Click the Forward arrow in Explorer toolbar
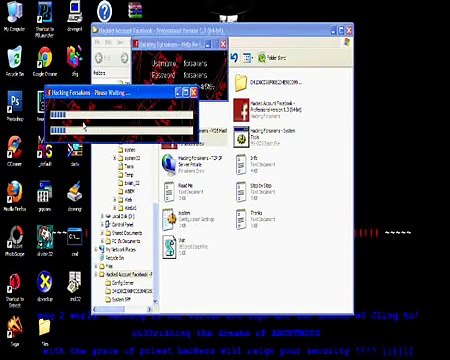The width and height of the screenshot is (450, 360). click(x=124, y=58)
